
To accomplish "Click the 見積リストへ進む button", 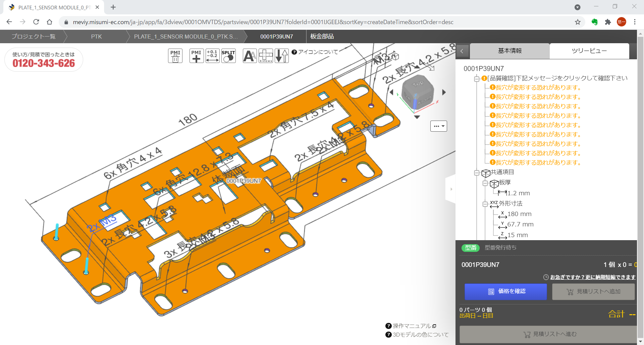I will pos(548,334).
